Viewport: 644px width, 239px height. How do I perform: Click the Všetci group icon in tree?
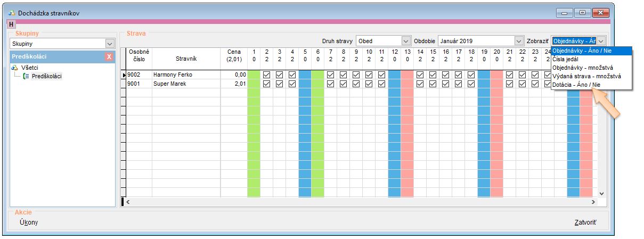pyautogui.click(x=15, y=68)
